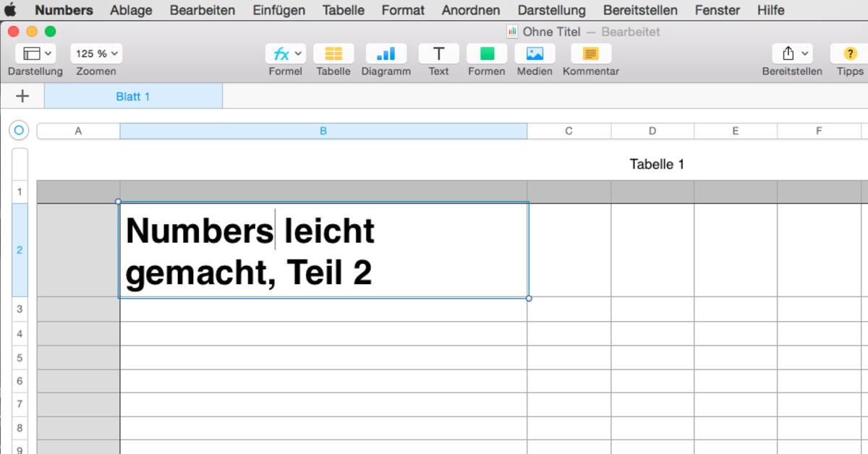Select row 7 header

20,404
